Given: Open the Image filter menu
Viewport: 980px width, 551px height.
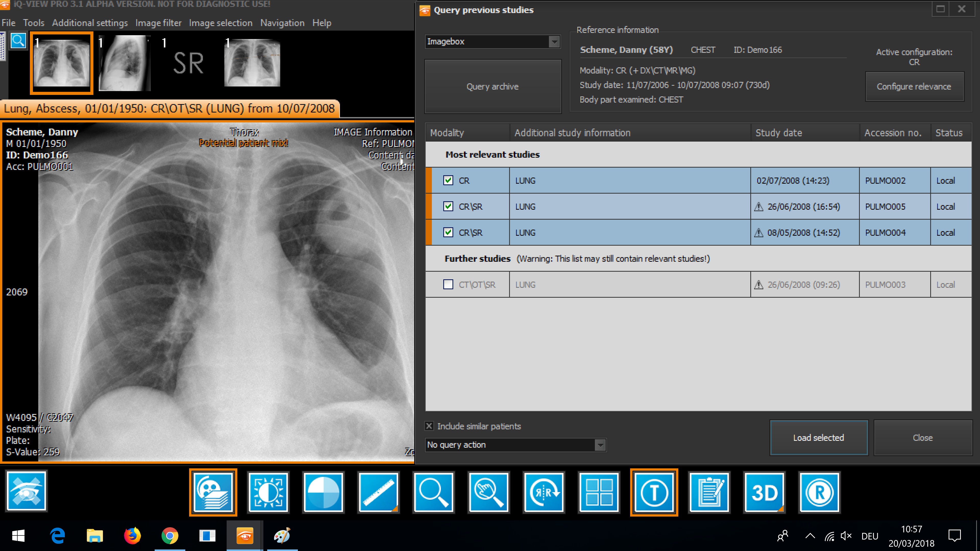Looking at the screenshot, I should (x=158, y=23).
